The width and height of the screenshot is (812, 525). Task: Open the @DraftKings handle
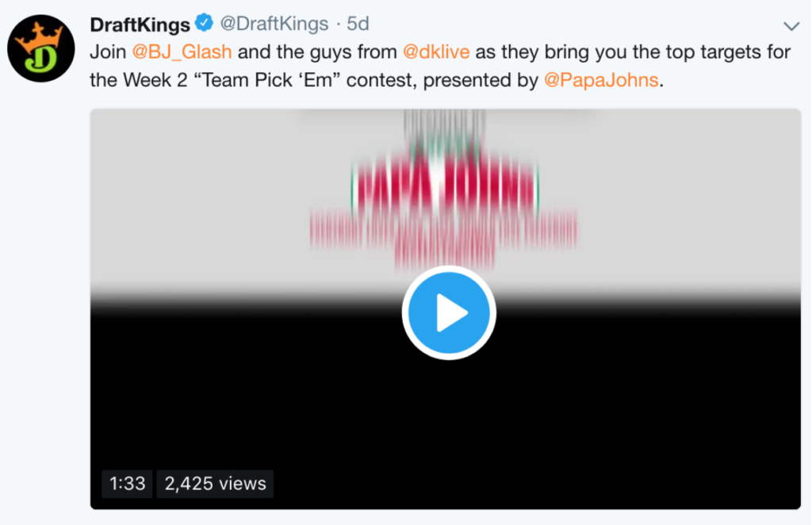(273, 24)
